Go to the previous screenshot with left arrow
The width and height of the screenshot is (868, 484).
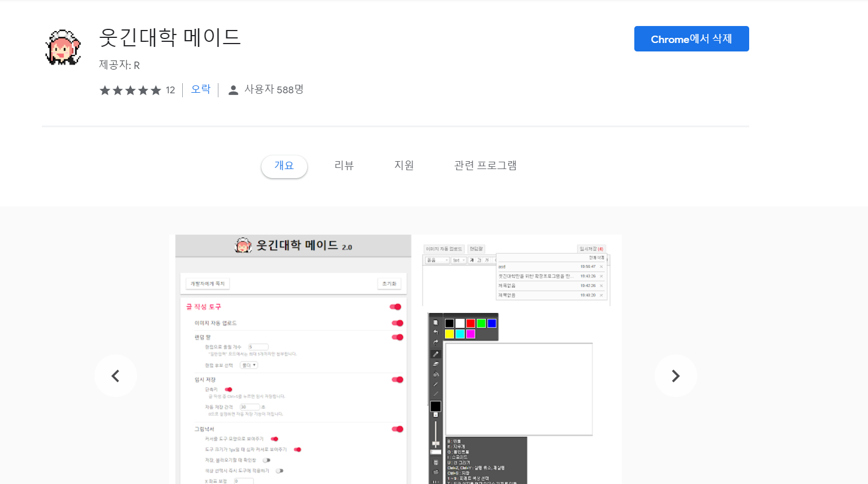115,376
